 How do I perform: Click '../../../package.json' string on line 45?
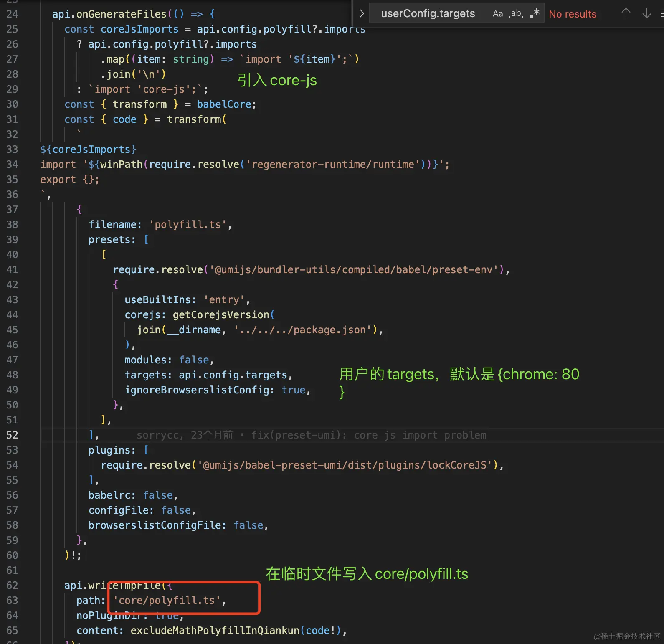pyautogui.click(x=302, y=330)
